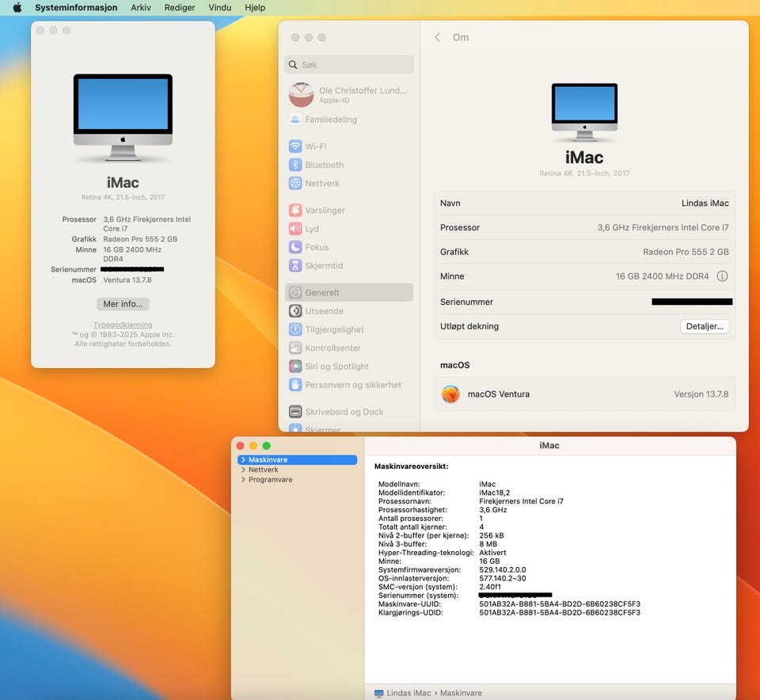Click the Versjon 13.7.8 text
Image resolution: width=760 pixels, height=700 pixels.
(701, 394)
